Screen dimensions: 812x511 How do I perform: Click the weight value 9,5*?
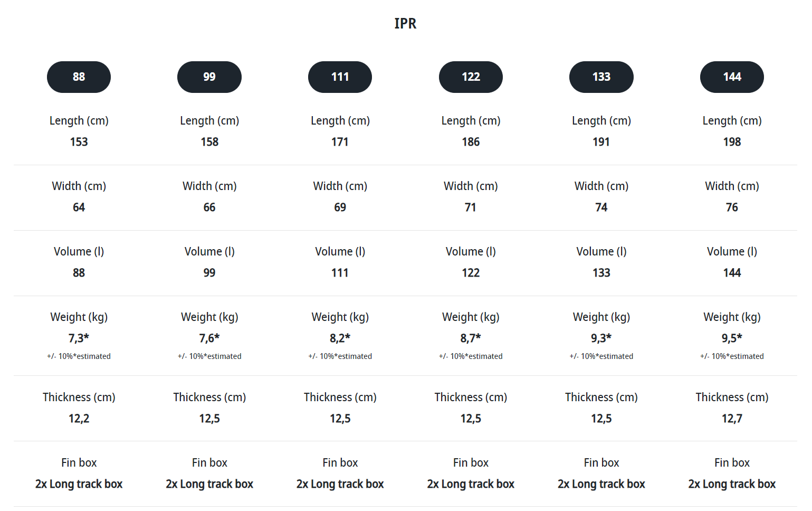point(732,338)
